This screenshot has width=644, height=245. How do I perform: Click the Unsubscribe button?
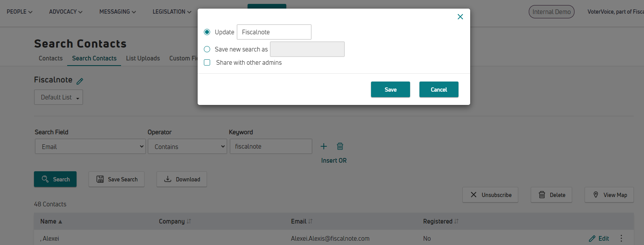point(490,195)
